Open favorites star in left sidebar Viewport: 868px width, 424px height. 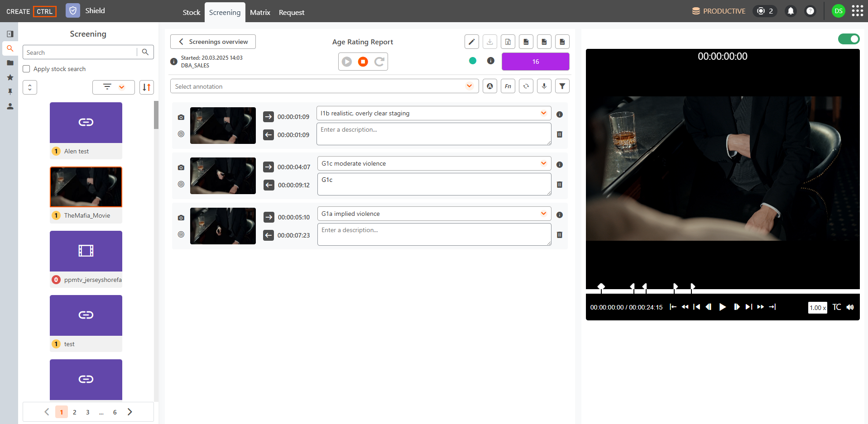click(10, 77)
